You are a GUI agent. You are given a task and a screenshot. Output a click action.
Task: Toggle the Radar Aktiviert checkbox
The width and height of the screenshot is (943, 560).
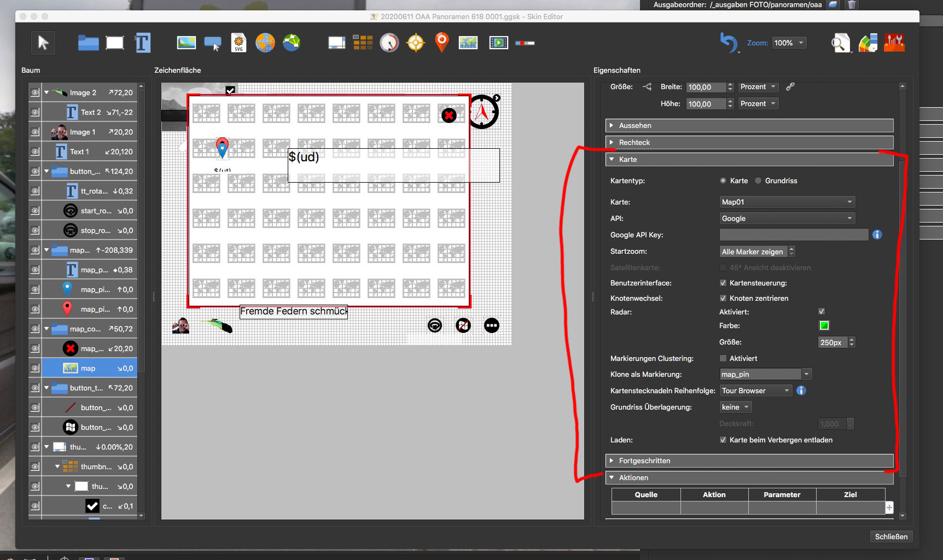tap(822, 311)
